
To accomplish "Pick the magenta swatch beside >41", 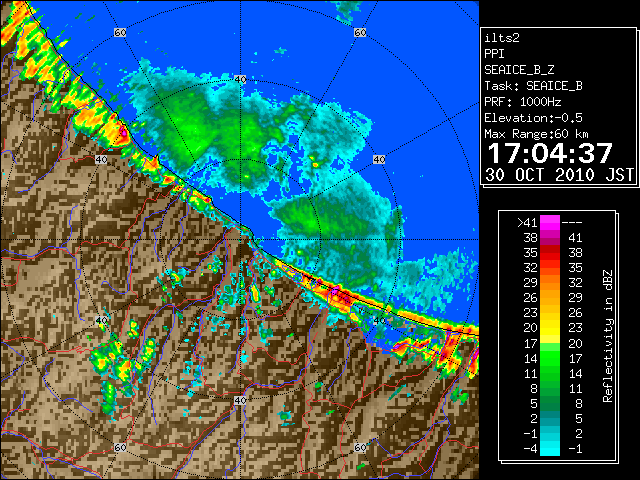I will [550, 223].
